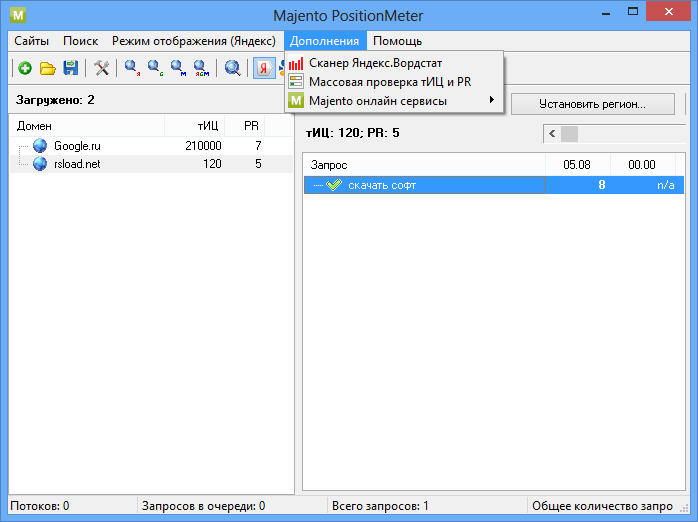698x522 pixels.
Task: Run the combined ЯGM search magnifier
Action: click(x=202, y=68)
